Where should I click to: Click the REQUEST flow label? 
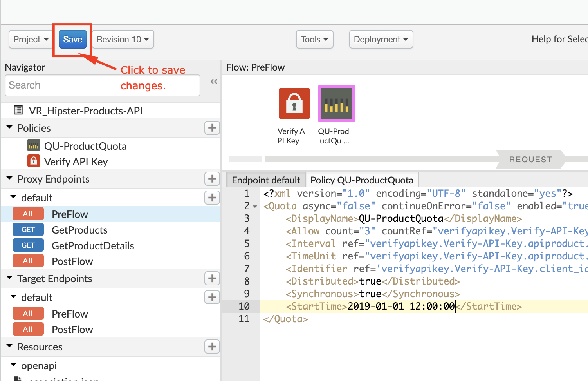tap(530, 160)
